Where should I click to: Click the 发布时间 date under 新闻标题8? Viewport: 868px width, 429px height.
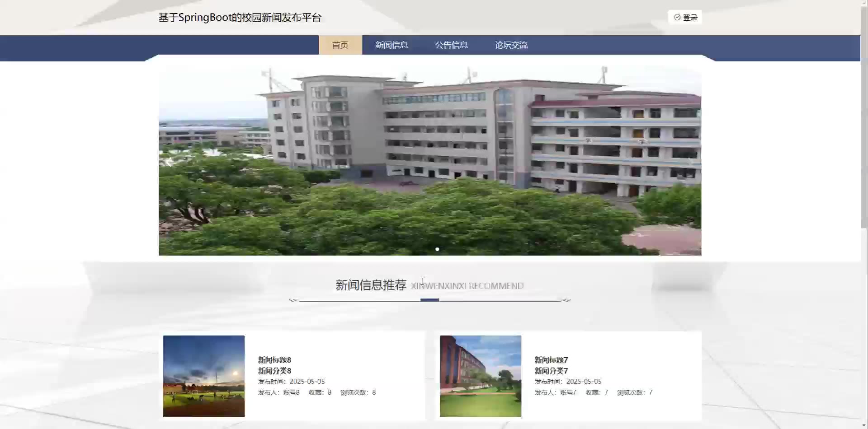tap(291, 382)
